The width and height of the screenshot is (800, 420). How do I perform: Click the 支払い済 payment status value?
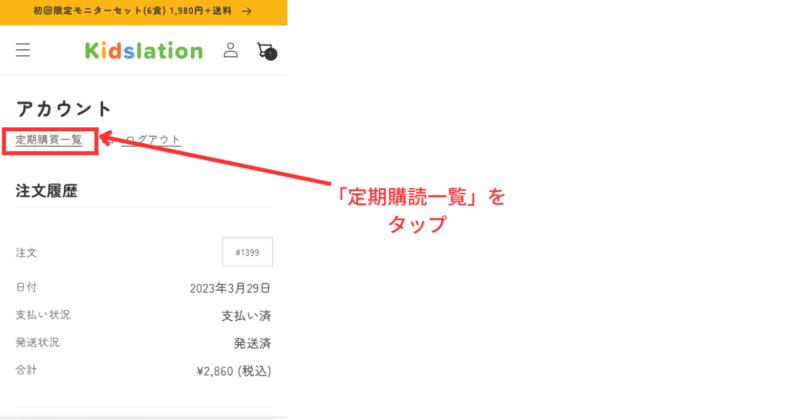pyautogui.click(x=246, y=316)
